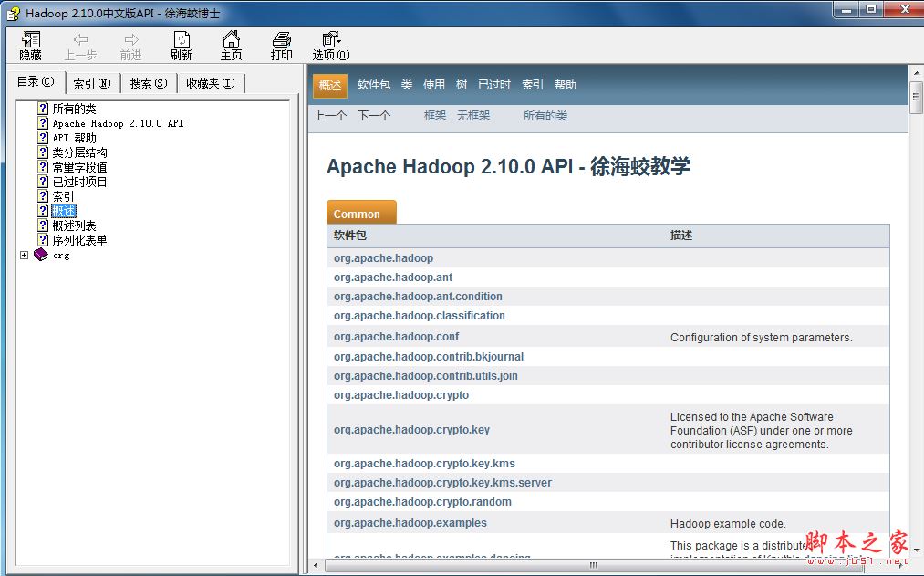Click 已过时 in the navigation bar
This screenshot has width=924, height=576.
coord(493,84)
